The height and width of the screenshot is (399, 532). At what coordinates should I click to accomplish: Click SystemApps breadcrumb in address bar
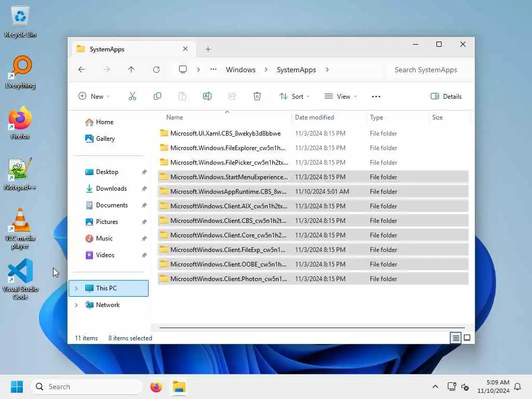pyautogui.click(x=296, y=70)
